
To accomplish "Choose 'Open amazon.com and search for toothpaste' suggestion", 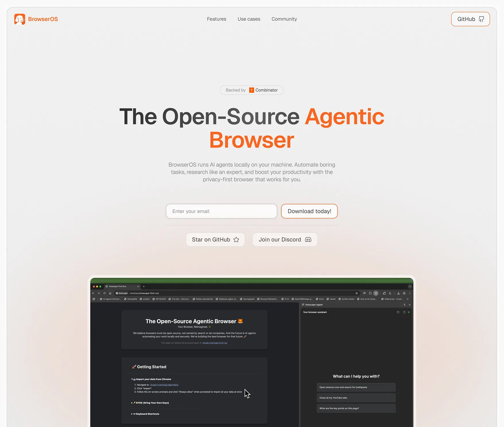I will tap(356, 387).
